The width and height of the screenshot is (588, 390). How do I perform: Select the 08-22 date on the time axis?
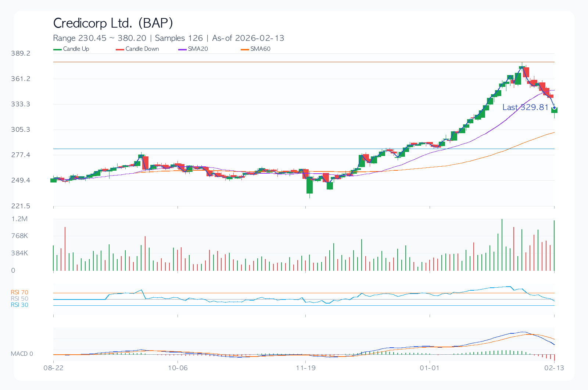point(53,368)
